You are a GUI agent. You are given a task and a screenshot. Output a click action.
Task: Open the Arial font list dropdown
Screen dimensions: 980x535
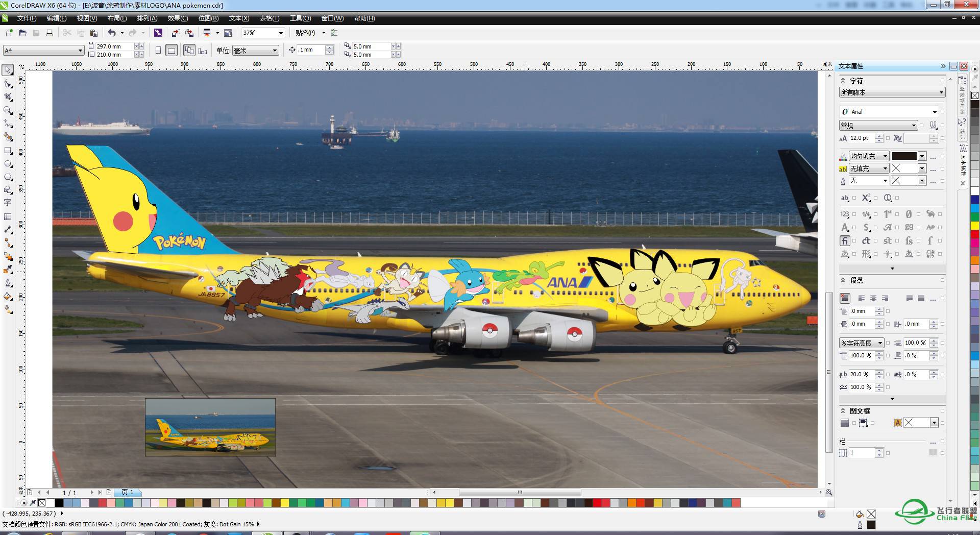(935, 111)
